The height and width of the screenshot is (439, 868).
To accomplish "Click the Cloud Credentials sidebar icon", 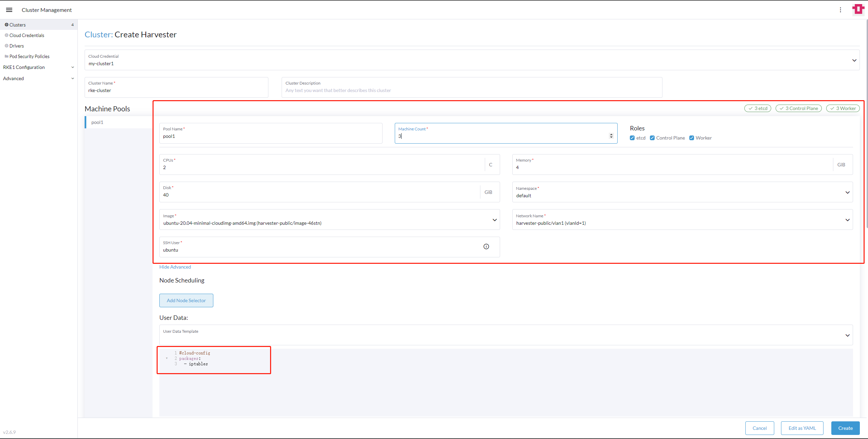I will pos(6,35).
